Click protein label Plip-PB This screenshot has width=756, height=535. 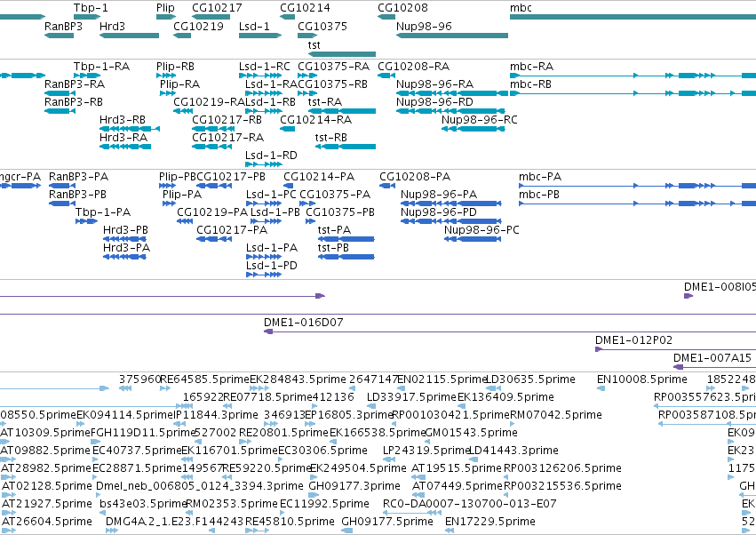coord(178,177)
